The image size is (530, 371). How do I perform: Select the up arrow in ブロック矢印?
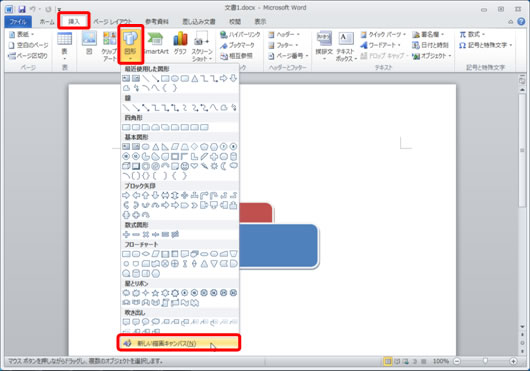(145, 195)
